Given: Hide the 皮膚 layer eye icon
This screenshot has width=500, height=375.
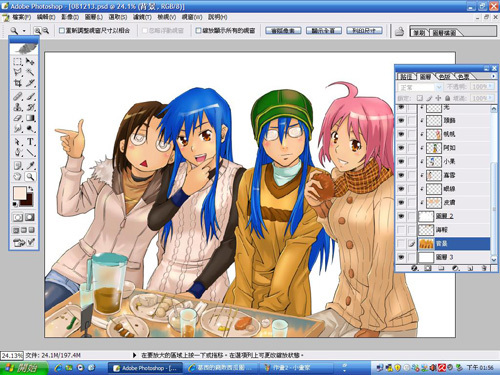Looking at the screenshot, I should point(401,203).
